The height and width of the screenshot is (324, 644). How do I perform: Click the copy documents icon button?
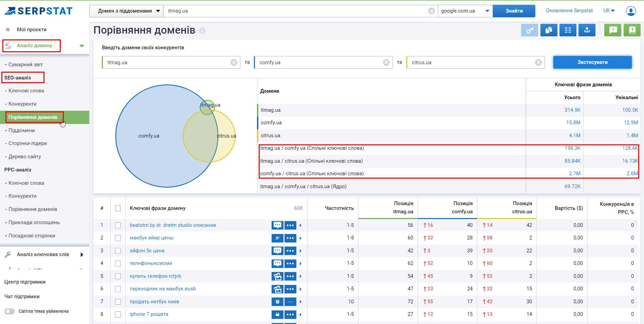pos(549,30)
